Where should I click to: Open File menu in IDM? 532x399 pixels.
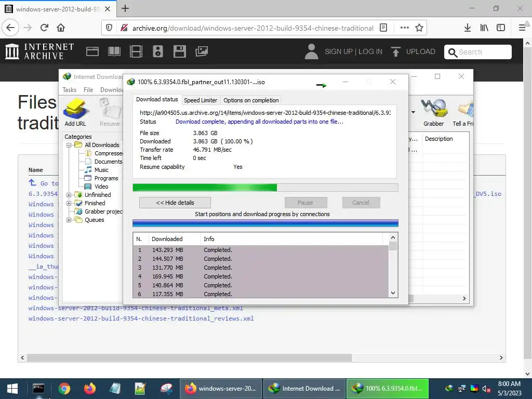(x=88, y=89)
